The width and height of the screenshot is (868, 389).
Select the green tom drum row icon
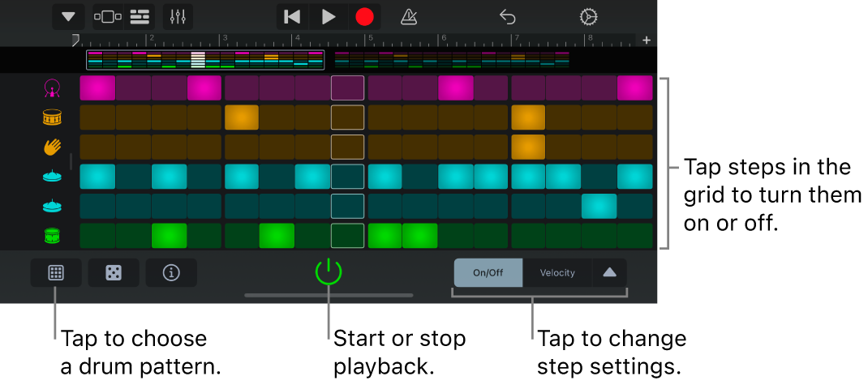(x=52, y=236)
